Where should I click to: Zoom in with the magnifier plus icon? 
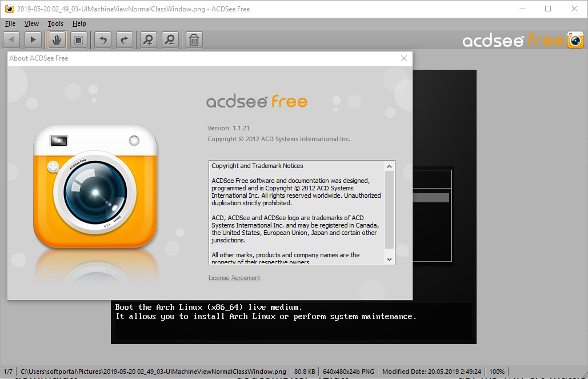pos(149,40)
